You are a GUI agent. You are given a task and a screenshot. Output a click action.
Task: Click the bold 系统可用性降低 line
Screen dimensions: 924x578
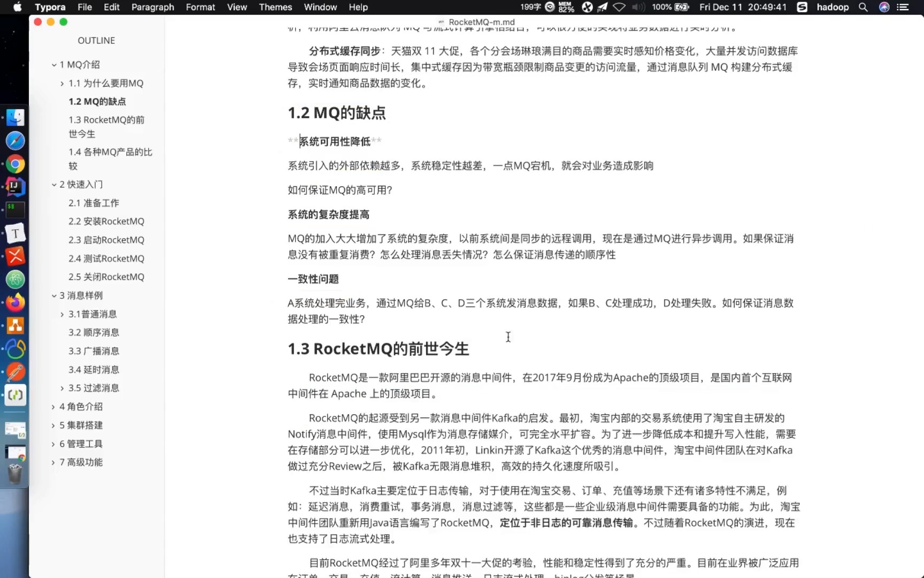click(335, 141)
